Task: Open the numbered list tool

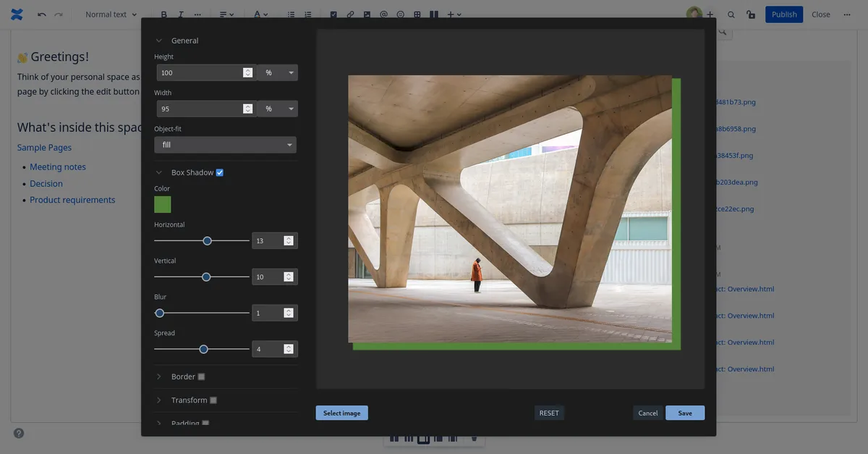Action: tap(308, 14)
